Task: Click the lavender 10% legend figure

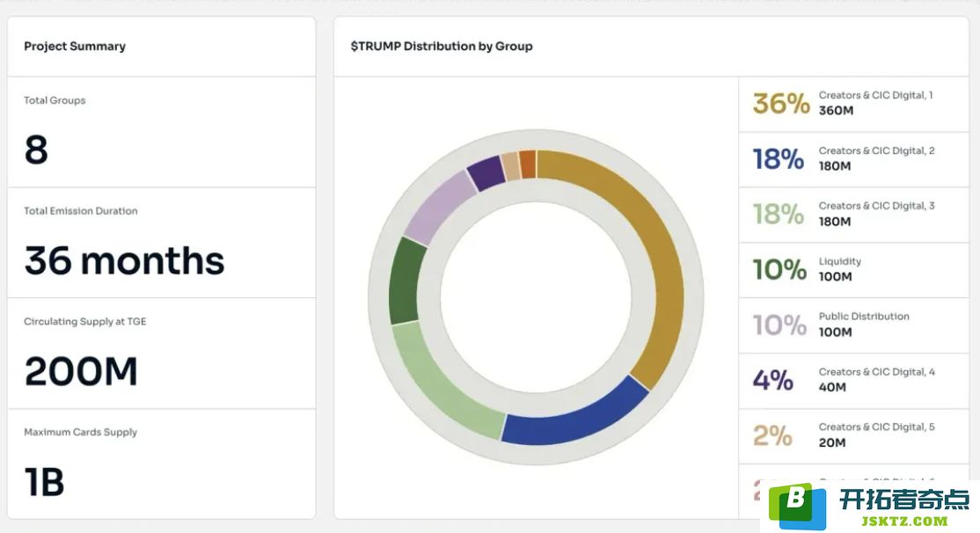Action: click(x=780, y=325)
